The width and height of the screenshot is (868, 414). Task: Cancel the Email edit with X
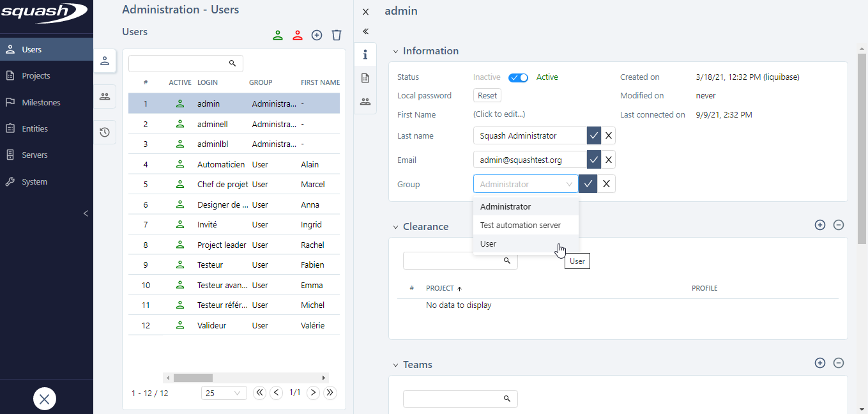[609, 160]
